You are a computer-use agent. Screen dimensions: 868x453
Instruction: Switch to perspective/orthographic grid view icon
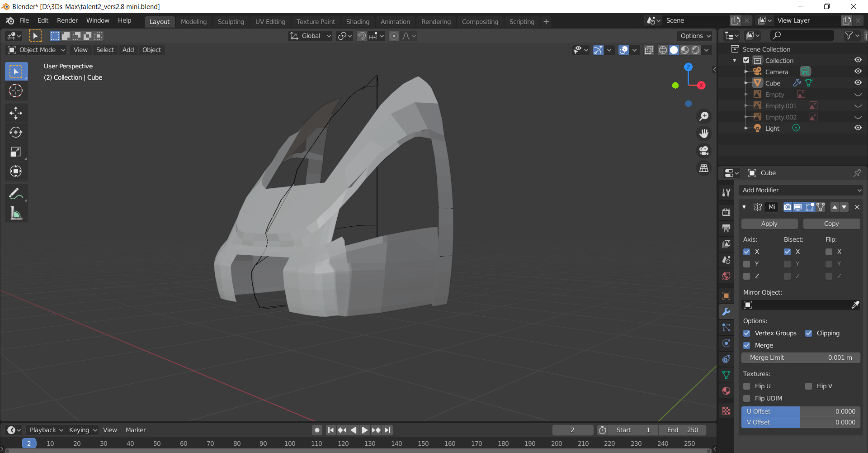click(x=704, y=168)
